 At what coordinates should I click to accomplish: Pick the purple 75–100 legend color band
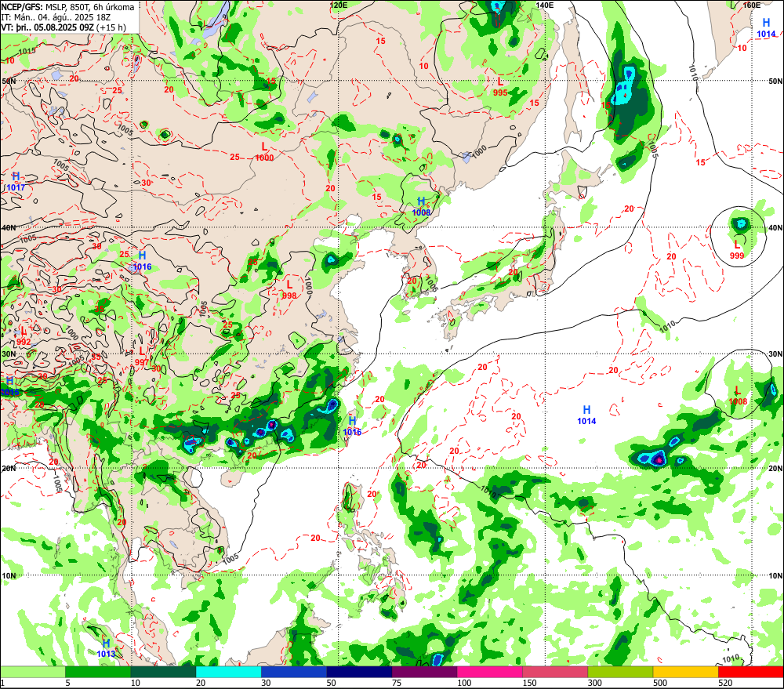(424, 672)
